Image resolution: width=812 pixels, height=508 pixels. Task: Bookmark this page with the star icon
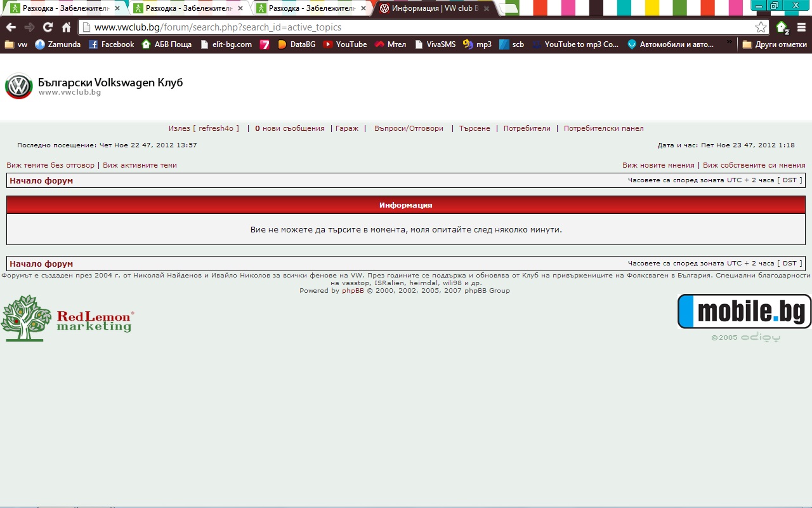pos(761,27)
